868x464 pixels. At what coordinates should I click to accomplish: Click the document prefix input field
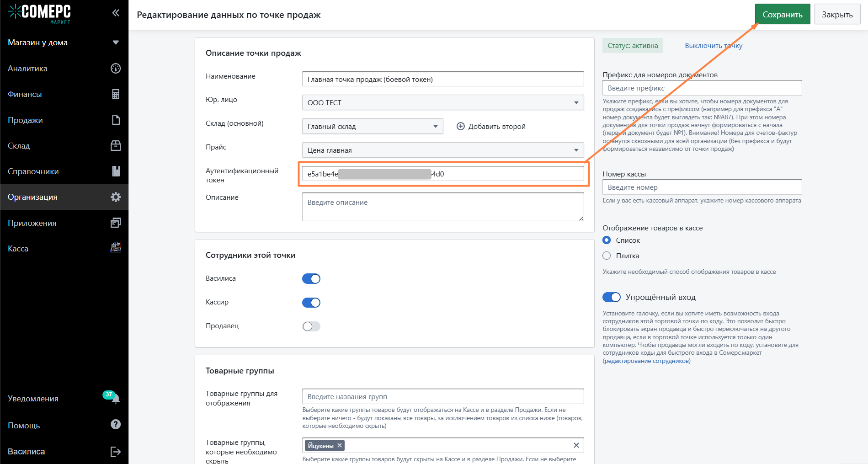pyautogui.click(x=702, y=88)
